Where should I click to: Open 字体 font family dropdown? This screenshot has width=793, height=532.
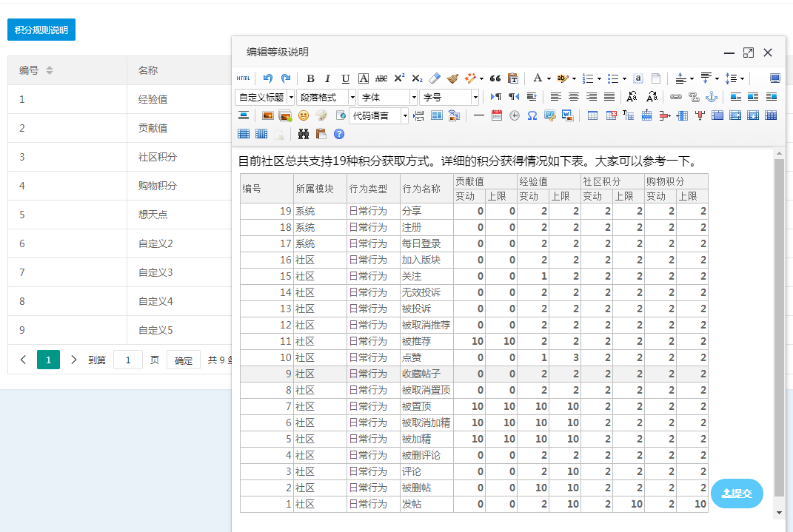pyautogui.click(x=387, y=97)
